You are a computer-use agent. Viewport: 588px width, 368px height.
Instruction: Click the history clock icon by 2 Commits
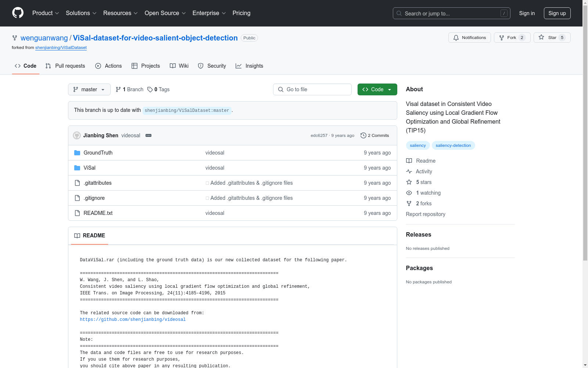pos(363,135)
